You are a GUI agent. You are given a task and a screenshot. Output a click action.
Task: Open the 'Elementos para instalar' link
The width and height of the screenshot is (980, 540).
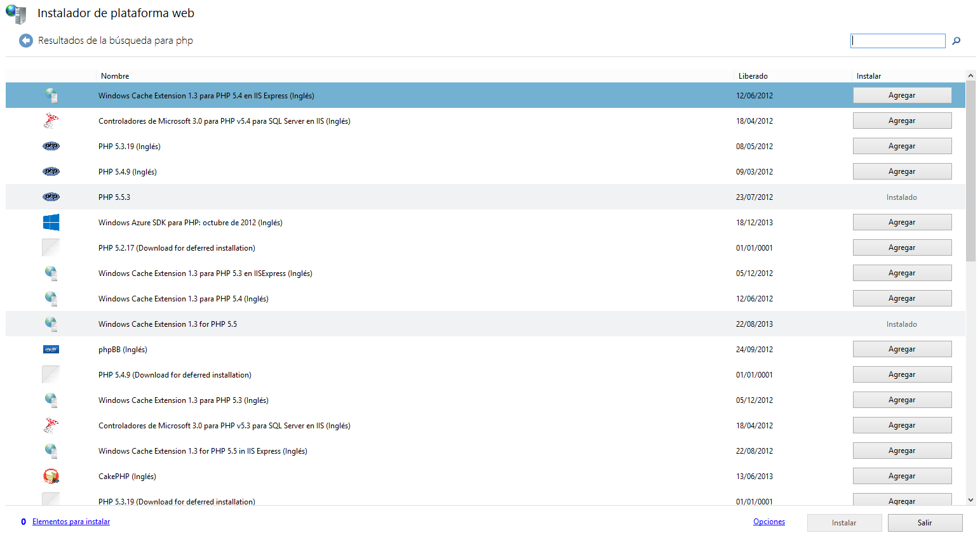(71, 522)
